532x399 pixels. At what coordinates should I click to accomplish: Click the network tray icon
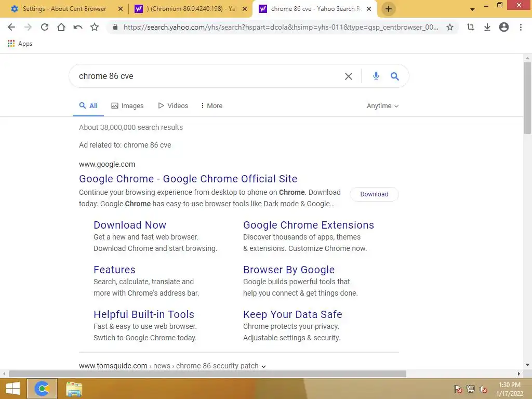(x=471, y=389)
